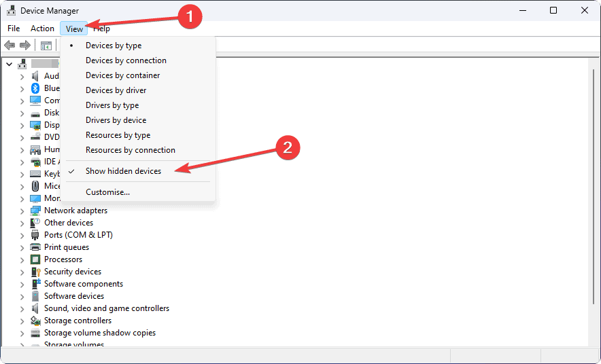Minimize the Device Manager window
The height and width of the screenshot is (364, 601).
click(522, 10)
